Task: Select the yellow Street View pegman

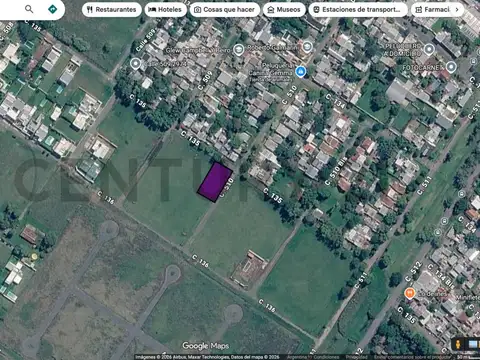Action: click(458, 344)
